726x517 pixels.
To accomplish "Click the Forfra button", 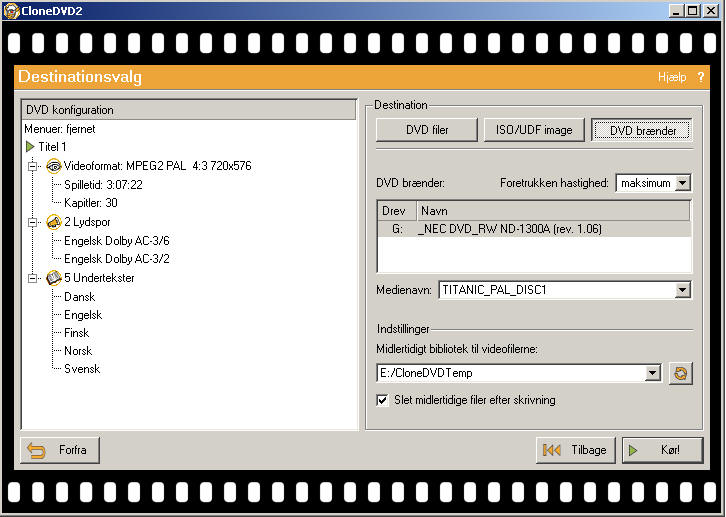I will click(60, 450).
